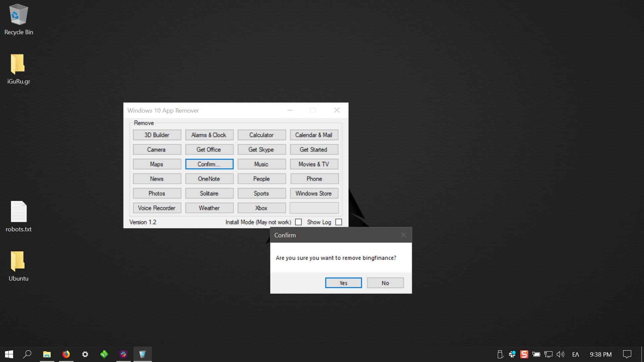644x362 pixels.
Task: Click the Weather button
Action: pyautogui.click(x=209, y=208)
